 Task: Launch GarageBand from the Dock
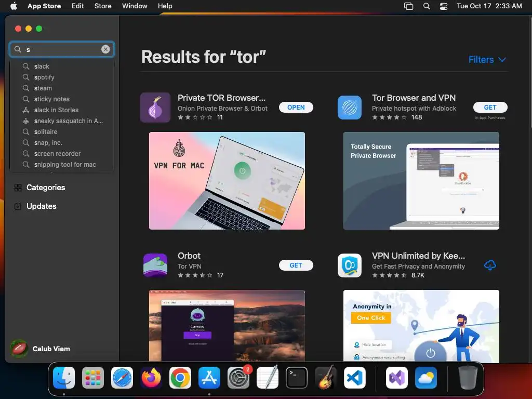[x=326, y=378]
